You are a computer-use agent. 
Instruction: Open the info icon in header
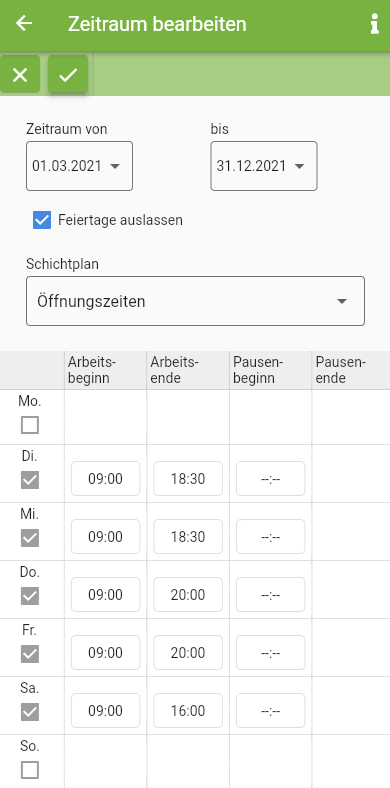pyautogui.click(x=374, y=24)
